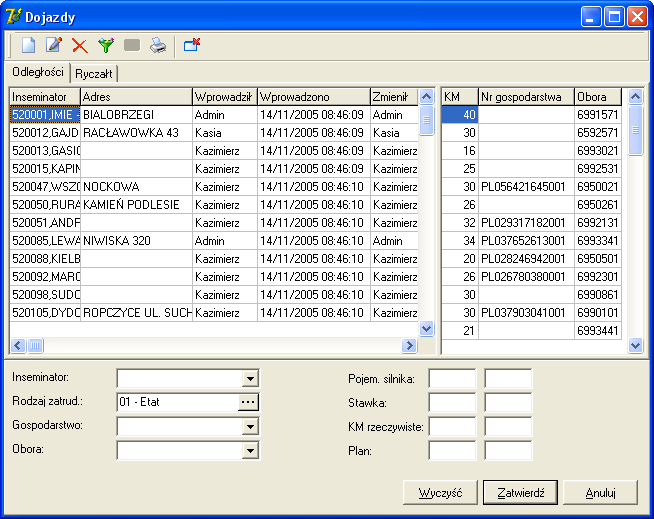
Task: Click the KM column header
Action: [x=460, y=97]
